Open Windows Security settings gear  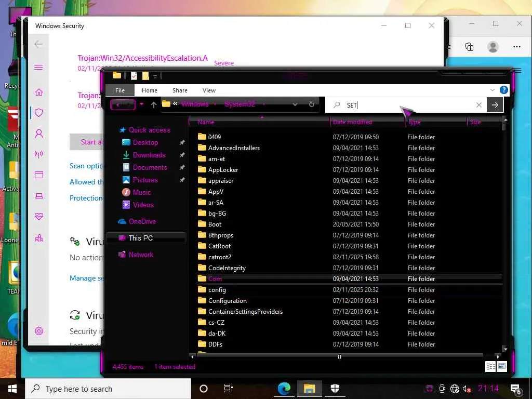pos(39,331)
